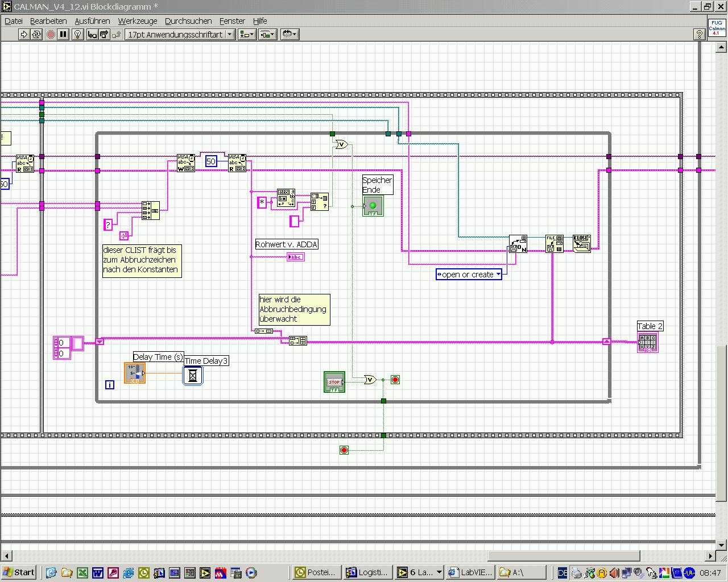The height and width of the screenshot is (582, 728).
Task: Click the Step Into debugging icon
Action: pos(92,35)
